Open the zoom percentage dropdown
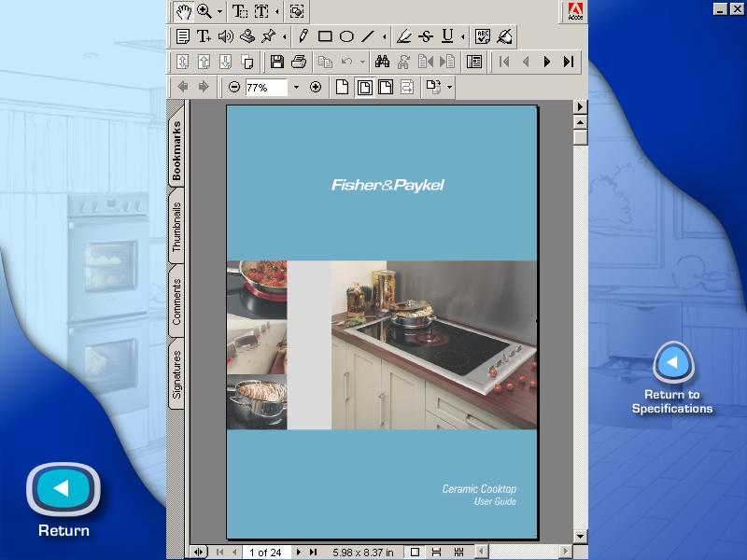 click(296, 88)
